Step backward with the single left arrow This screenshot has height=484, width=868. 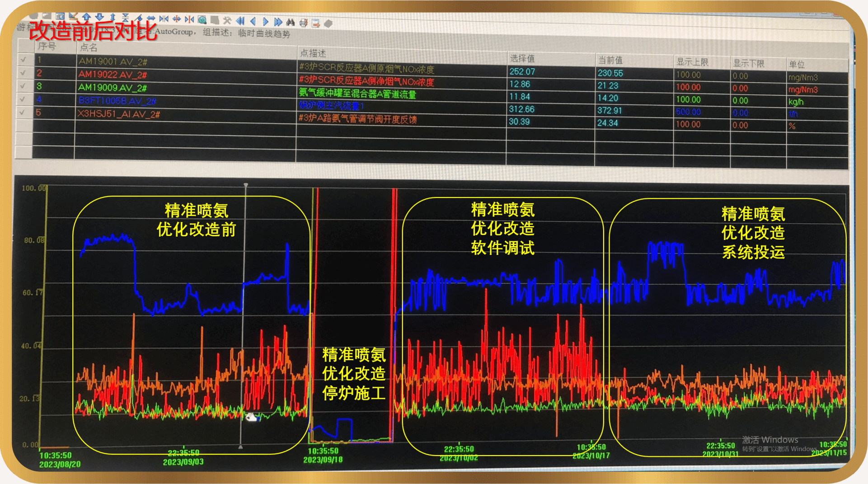(x=253, y=21)
